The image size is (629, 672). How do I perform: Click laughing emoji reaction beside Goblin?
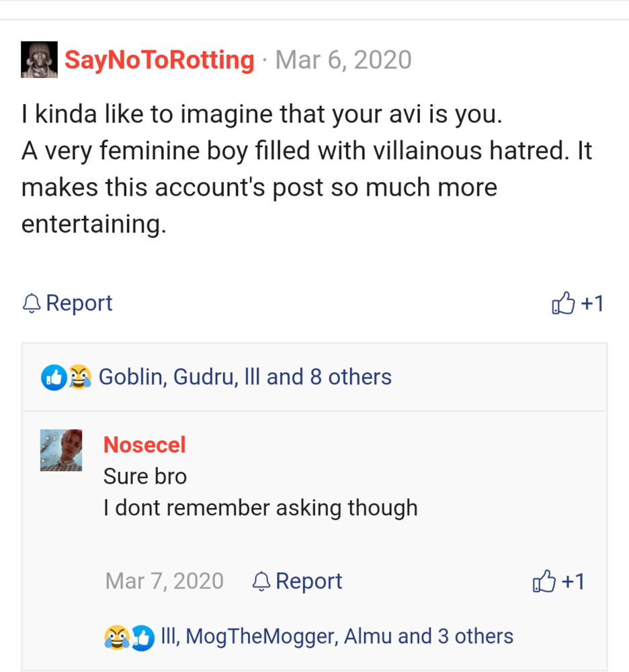(80, 378)
